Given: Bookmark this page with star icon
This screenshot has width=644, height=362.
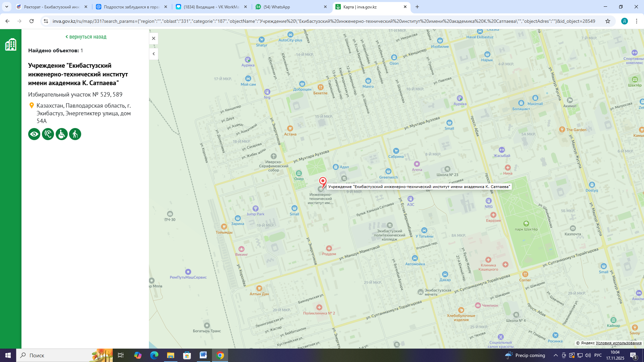Looking at the screenshot, I should click(608, 21).
